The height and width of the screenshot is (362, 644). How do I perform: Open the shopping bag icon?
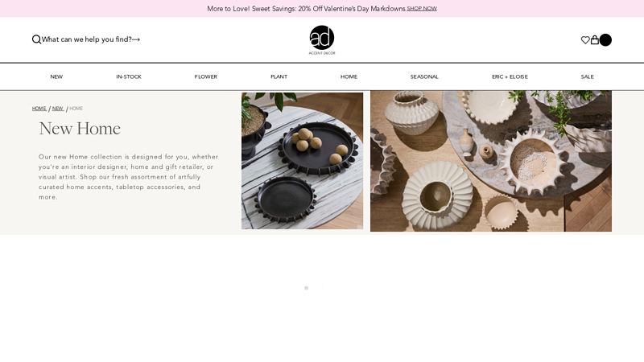(595, 39)
